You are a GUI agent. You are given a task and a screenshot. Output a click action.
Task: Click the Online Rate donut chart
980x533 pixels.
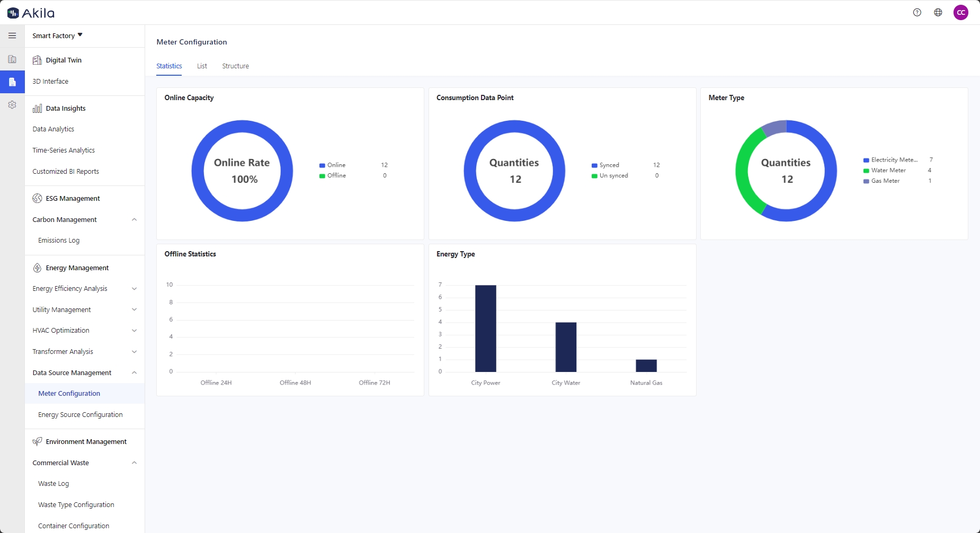242,171
